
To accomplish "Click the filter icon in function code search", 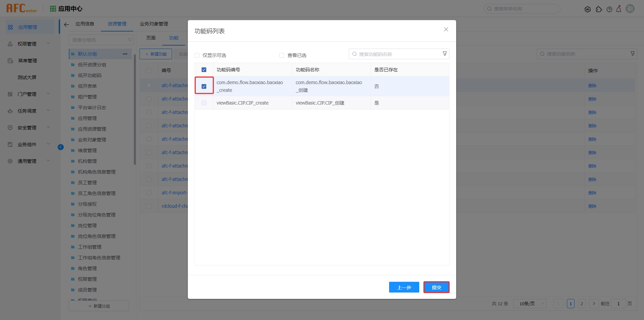I will 444,54.
